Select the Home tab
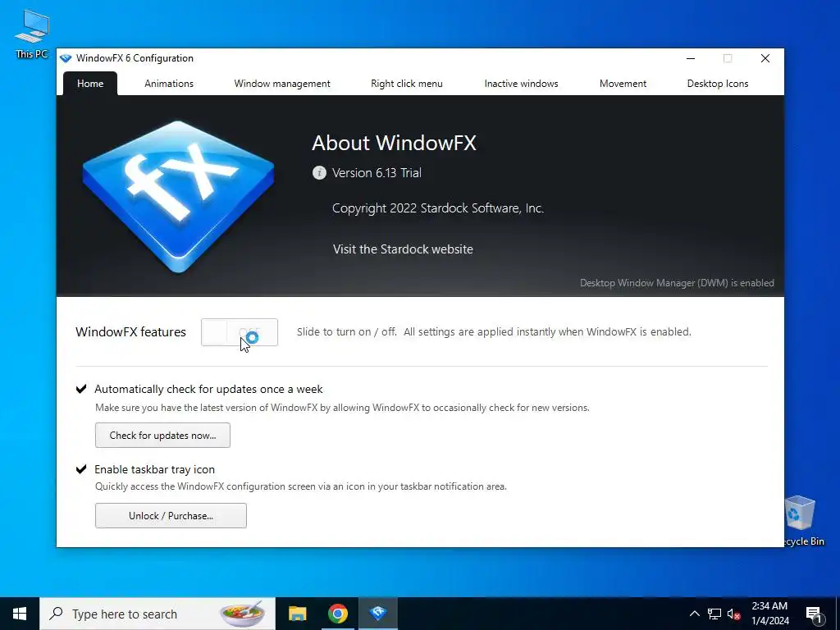The width and height of the screenshot is (840, 630). tap(90, 84)
